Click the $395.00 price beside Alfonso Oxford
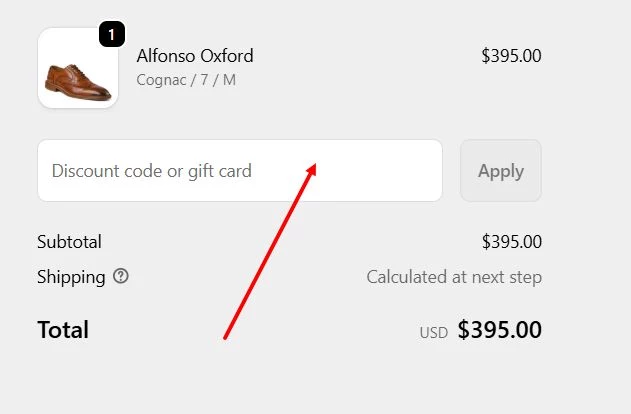Image resolution: width=631 pixels, height=414 pixels. point(511,56)
